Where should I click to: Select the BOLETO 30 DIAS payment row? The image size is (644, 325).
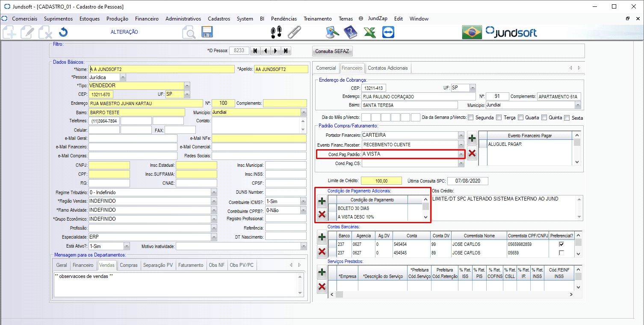pos(372,208)
